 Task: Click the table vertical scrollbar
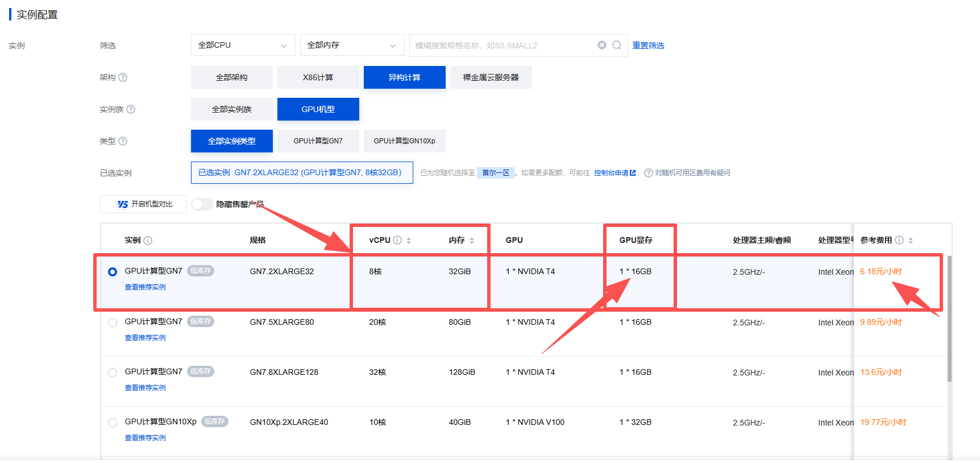949,319
